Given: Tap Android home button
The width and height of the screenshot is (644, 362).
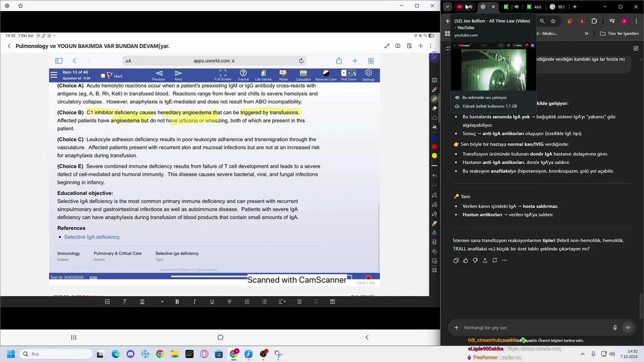Looking at the screenshot, I should (220, 337).
